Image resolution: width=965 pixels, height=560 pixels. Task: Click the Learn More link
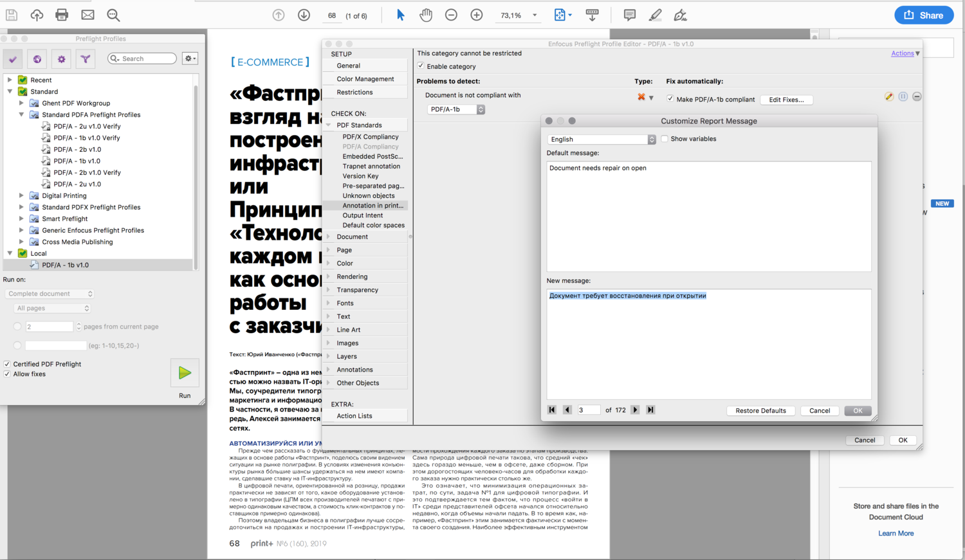point(896,534)
